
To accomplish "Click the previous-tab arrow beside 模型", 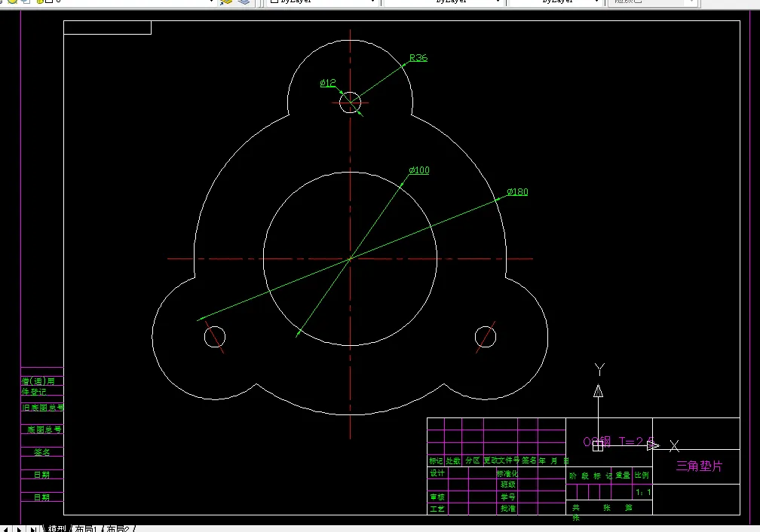I will (x=5, y=529).
